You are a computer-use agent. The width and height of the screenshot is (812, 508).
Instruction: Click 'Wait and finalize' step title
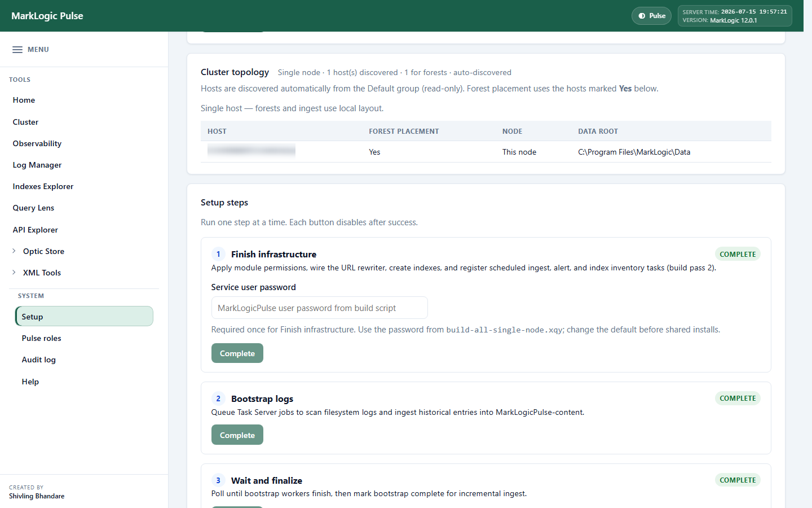(x=267, y=481)
